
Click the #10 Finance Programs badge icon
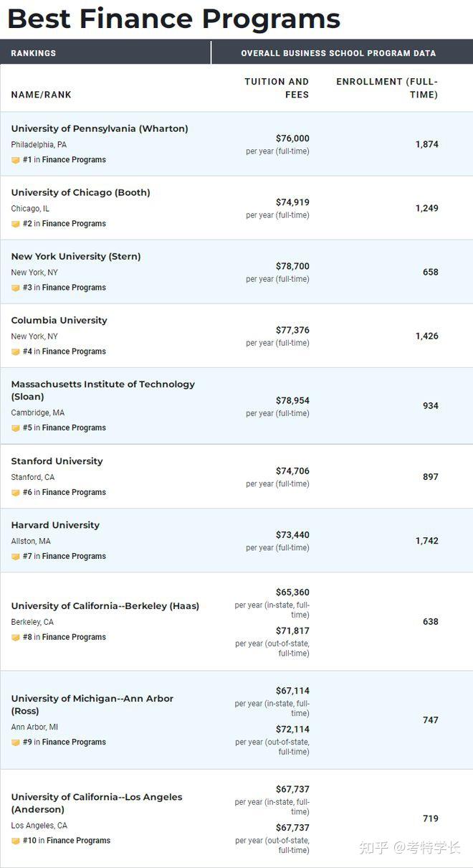[16, 841]
